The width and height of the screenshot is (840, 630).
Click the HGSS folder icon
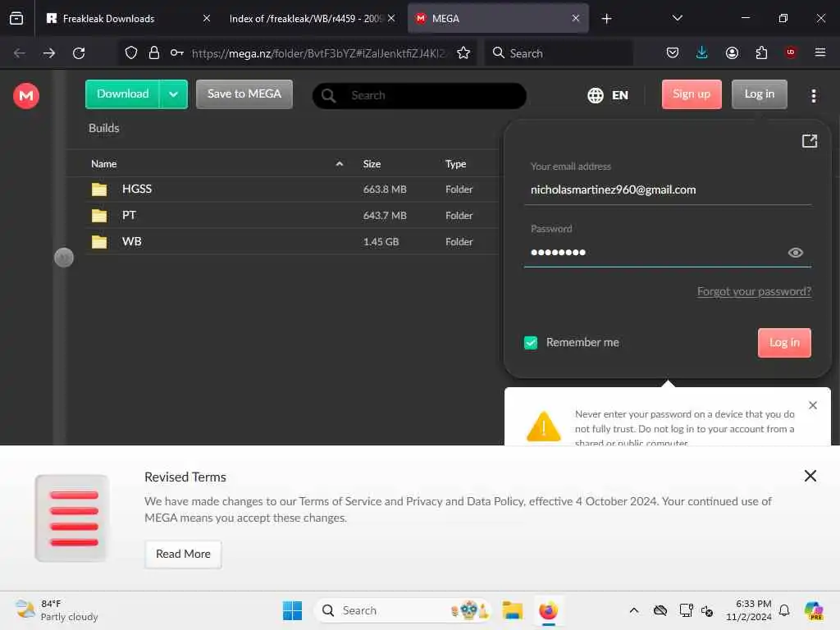coord(99,189)
